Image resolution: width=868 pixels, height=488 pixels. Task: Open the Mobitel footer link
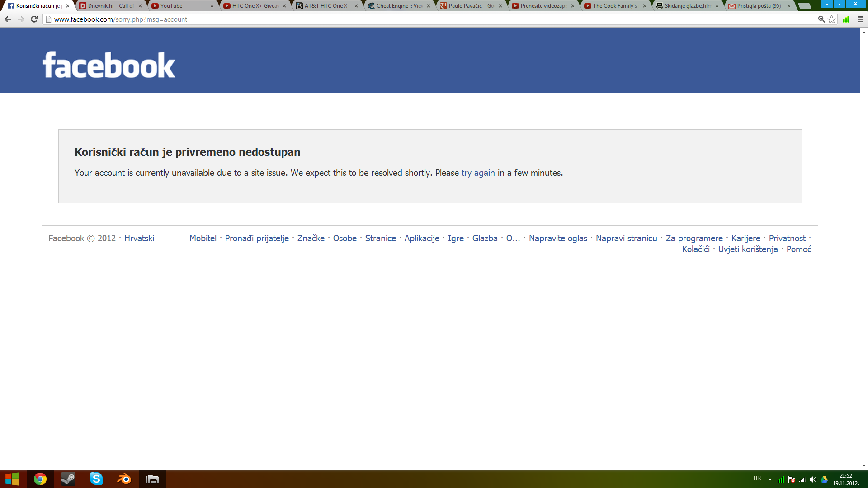(203, 238)
